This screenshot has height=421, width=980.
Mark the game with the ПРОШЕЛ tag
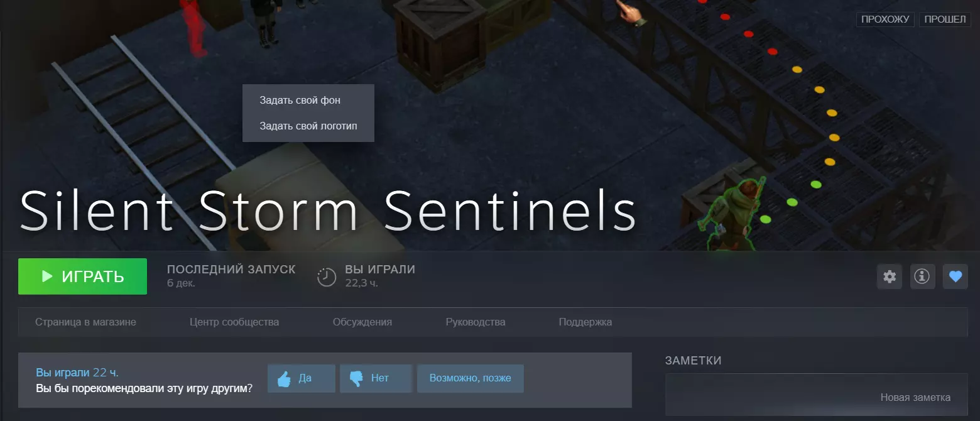pyautogui.click(x=945, y=19)
